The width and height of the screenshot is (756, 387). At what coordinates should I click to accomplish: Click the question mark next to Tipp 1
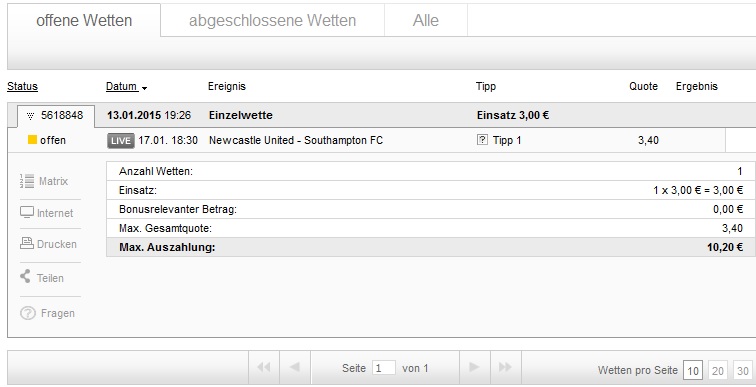pos(482,140)
